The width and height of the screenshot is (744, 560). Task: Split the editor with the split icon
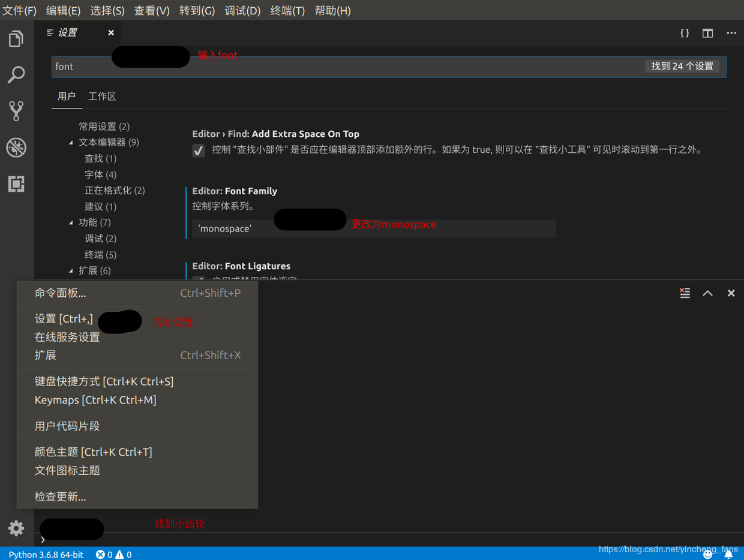click(708, 33)
